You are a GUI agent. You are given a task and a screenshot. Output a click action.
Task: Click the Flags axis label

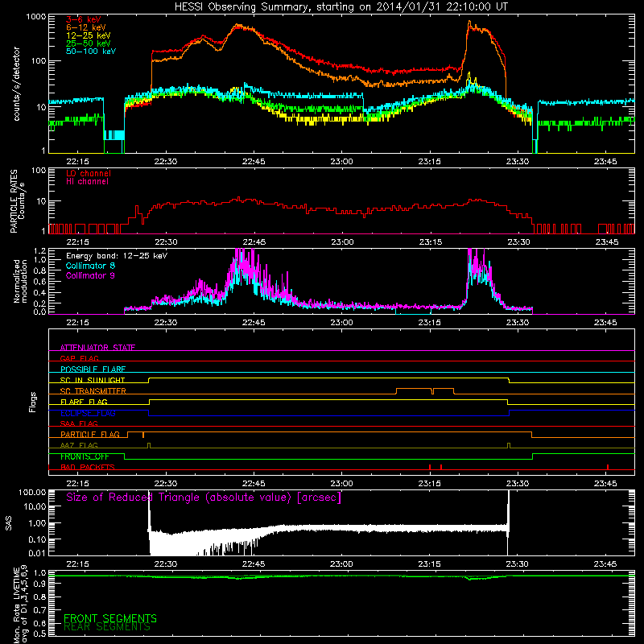tap(33, 402)
